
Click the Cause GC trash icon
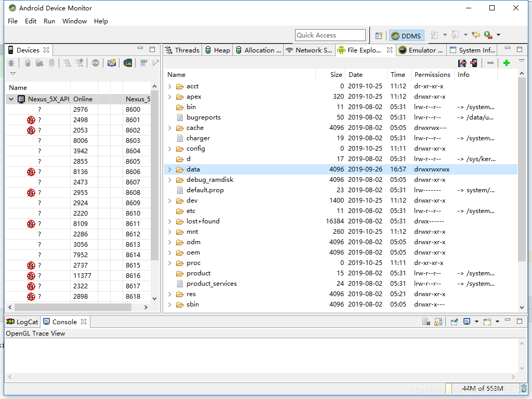coord(51,63)
